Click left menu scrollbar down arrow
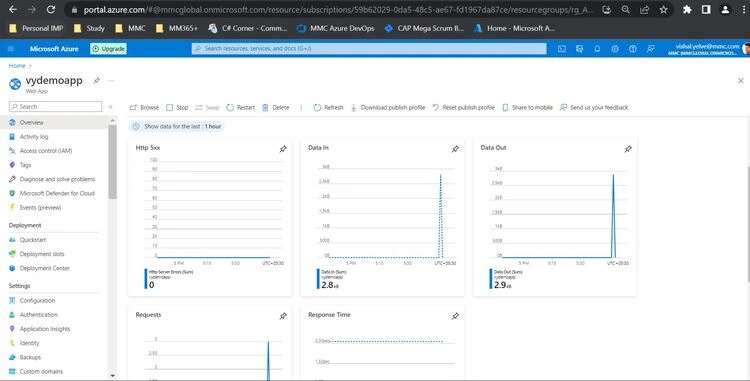Screen dimensions: 750x381 tap(112, 376)
